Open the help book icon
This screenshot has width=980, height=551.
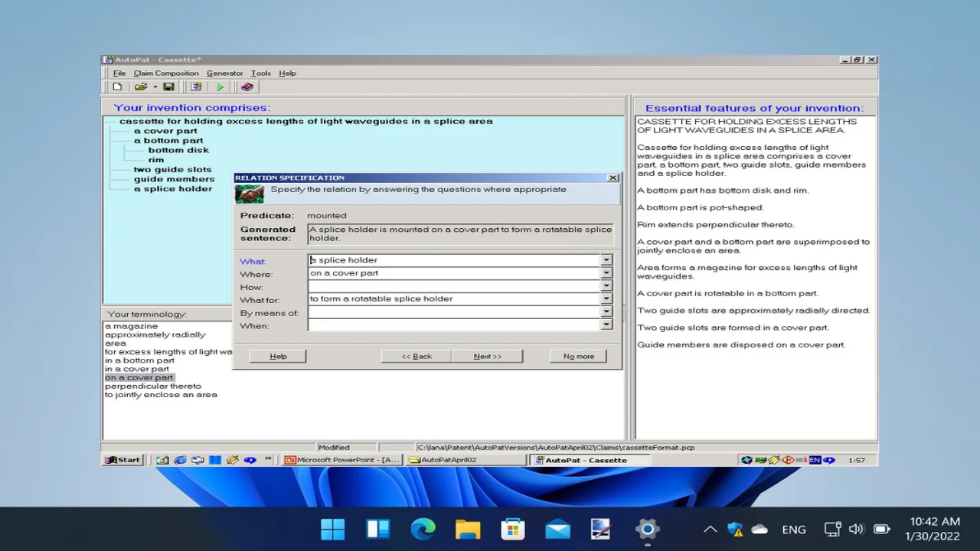(247, 87)
